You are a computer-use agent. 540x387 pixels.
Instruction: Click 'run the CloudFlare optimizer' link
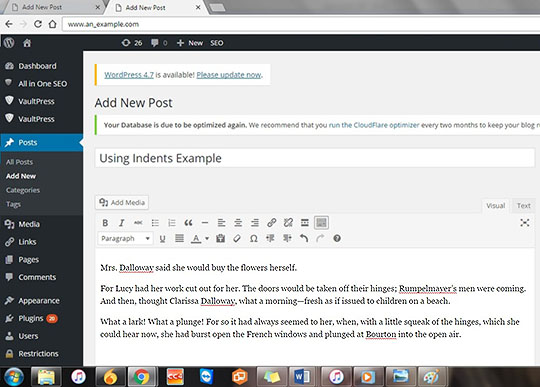coord(374,125)
